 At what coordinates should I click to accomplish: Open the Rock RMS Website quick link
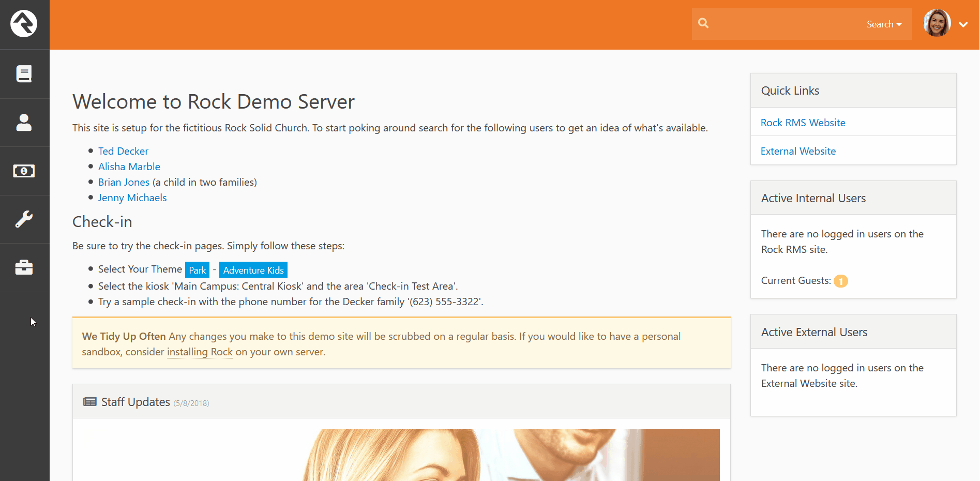[803, 123]
